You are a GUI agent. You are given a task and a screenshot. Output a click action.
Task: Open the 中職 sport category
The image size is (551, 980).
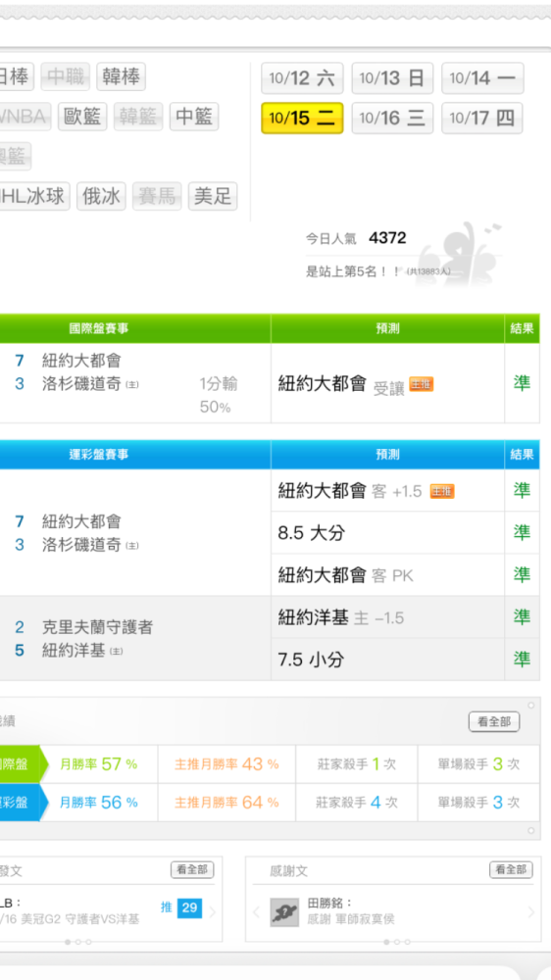[66, 76]
